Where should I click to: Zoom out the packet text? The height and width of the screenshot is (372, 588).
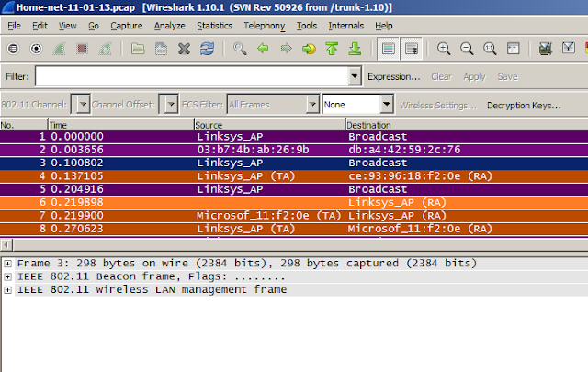pyautogui.click(x=467, y=49)
